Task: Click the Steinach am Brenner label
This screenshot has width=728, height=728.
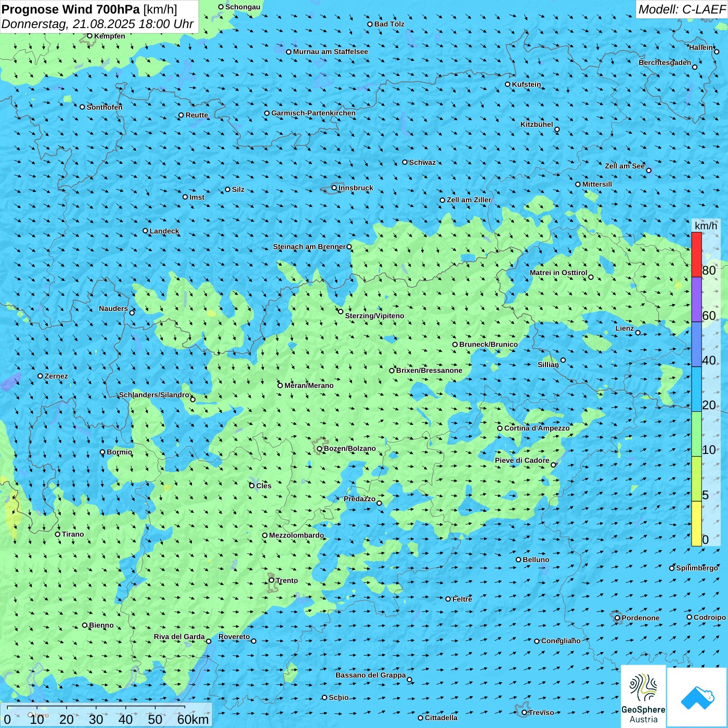Action: 309,246
